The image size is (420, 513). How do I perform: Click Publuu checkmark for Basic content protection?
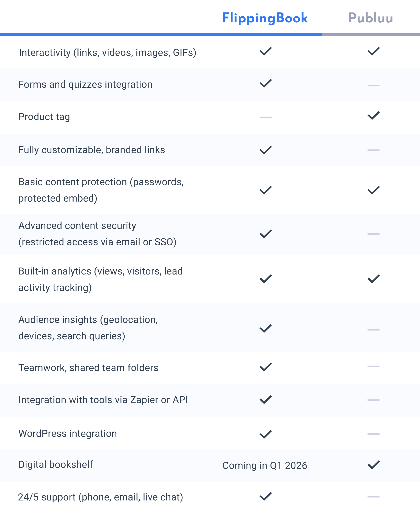[x=374, y=190]
